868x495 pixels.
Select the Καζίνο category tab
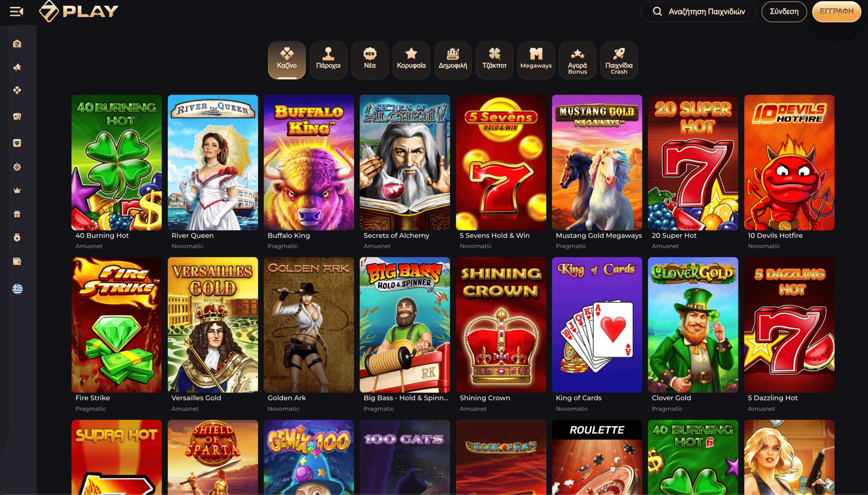[287, 60]
